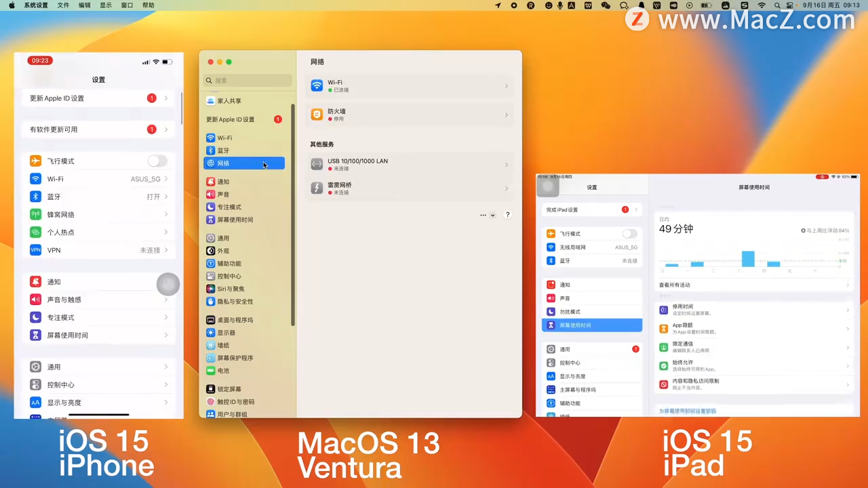
Task: Open 帮助 menu in menu bar
Action: pos(149,5)
